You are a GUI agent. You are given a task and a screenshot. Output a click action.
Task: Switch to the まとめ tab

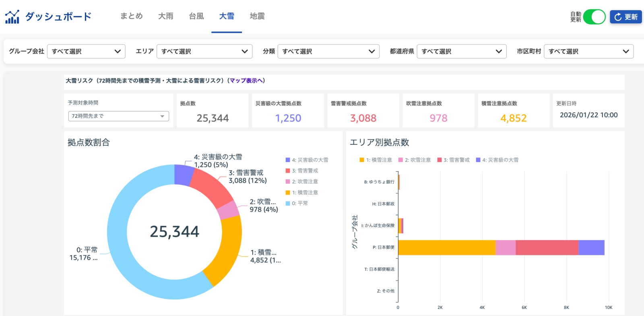[132, 16]
